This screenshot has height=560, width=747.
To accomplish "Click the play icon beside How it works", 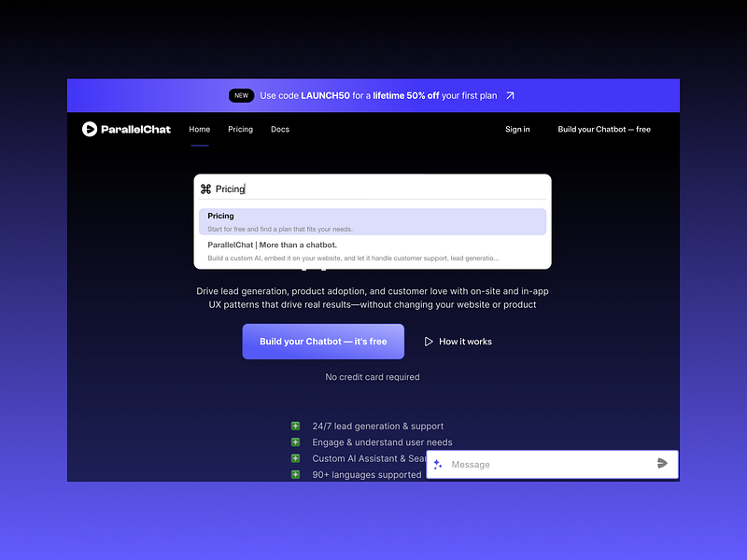I will pyautogui.click(x=429, y=342).
